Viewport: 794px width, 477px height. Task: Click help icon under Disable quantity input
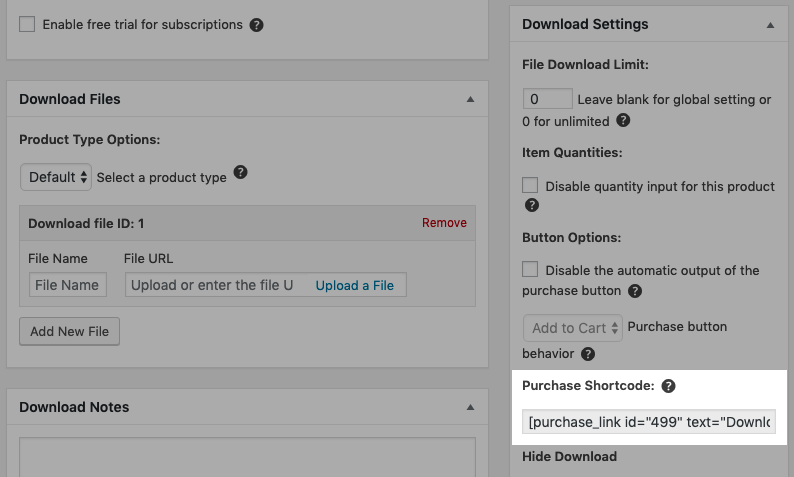pos(531,205)
